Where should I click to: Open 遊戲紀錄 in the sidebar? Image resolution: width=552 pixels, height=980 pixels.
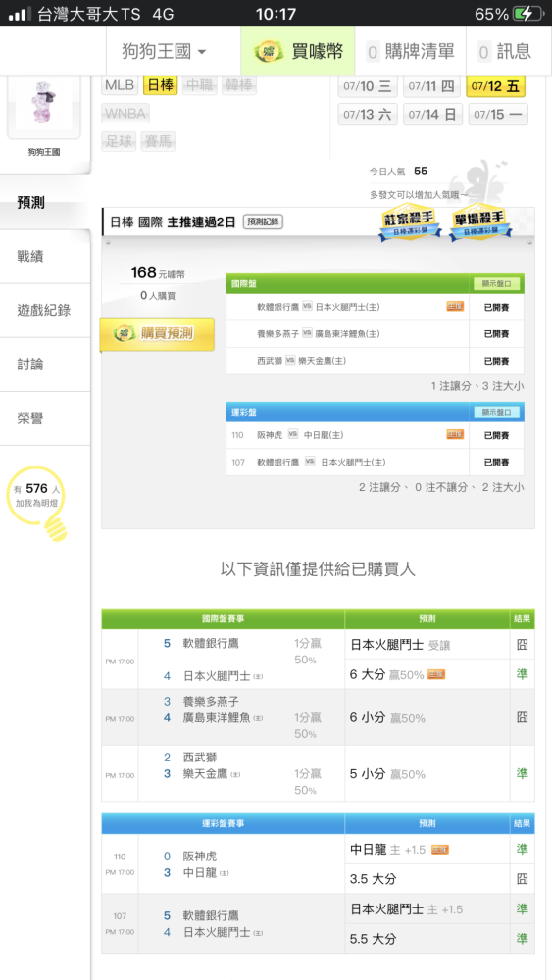click(45, 310)
